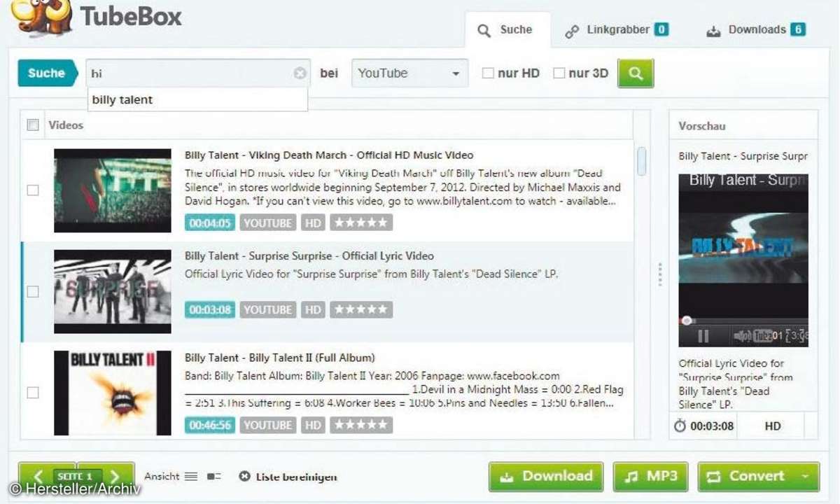
Task: Open title Billy Talent II (Full Album)
Action: pos(280,358)
